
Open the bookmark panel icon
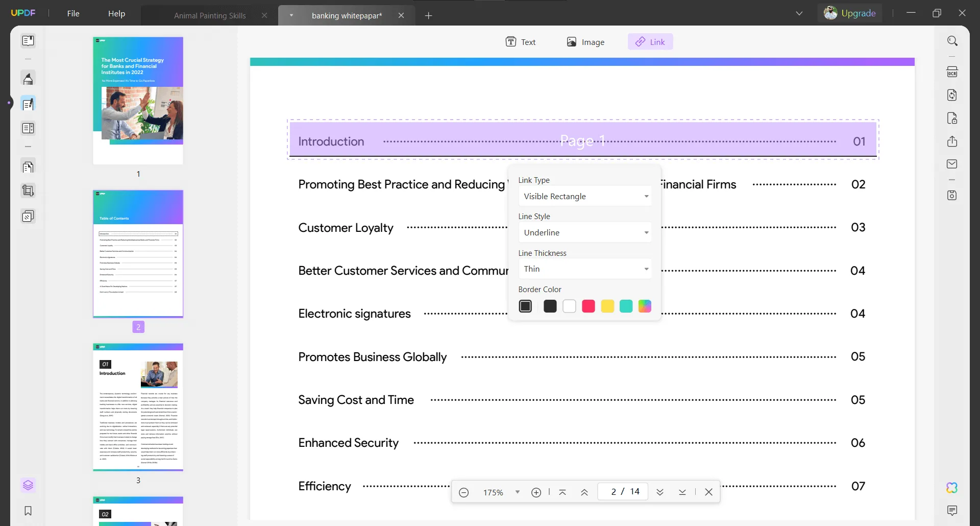[x=28, y=511]
